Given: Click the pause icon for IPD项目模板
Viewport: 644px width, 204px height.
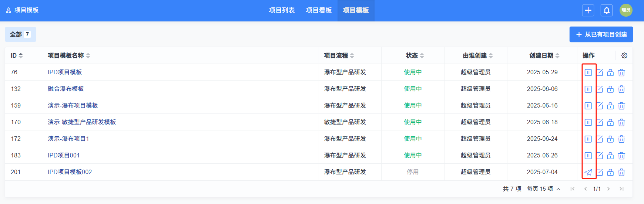Looking at the screenshot, I should tap(588, 72).
